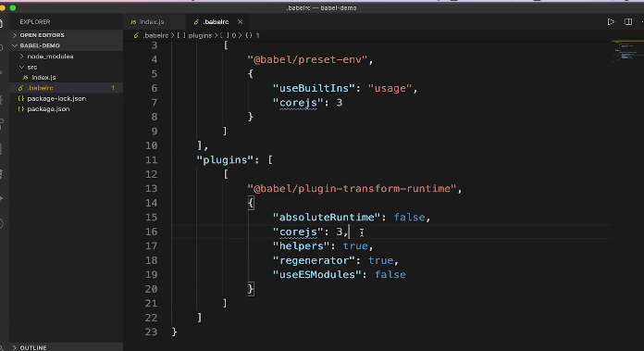Click the problem count badge on .babelrc row
This screenshot has height=351, width=644.
click(113, 88)
